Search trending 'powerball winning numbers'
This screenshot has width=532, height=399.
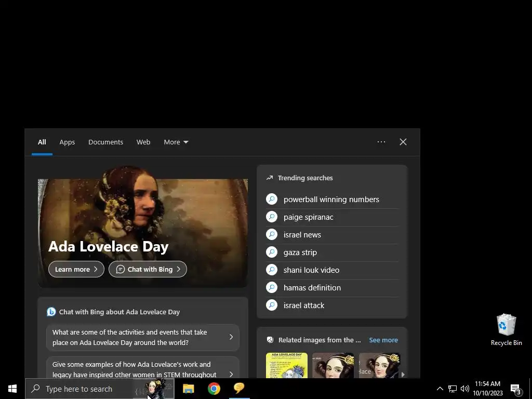[x=331, y=199]
